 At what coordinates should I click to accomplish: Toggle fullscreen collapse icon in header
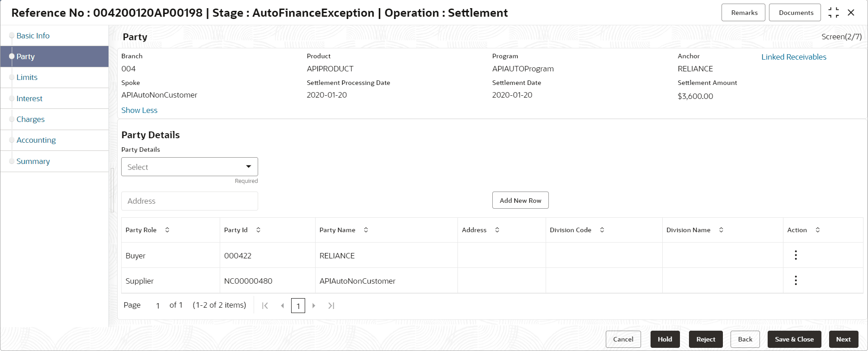pyautogui.click(x=833, y=13)
